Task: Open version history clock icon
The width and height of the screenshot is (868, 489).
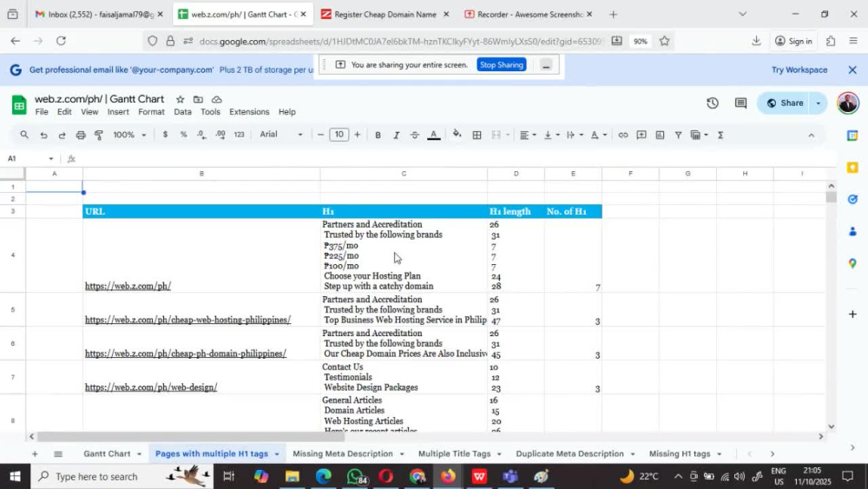Action: click(x=713, y=103)
